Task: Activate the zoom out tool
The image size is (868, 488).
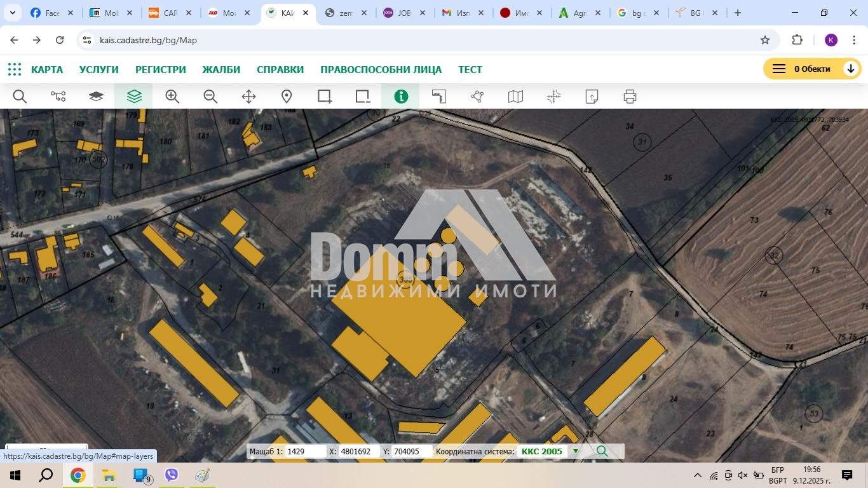Action: pos(210,96)
